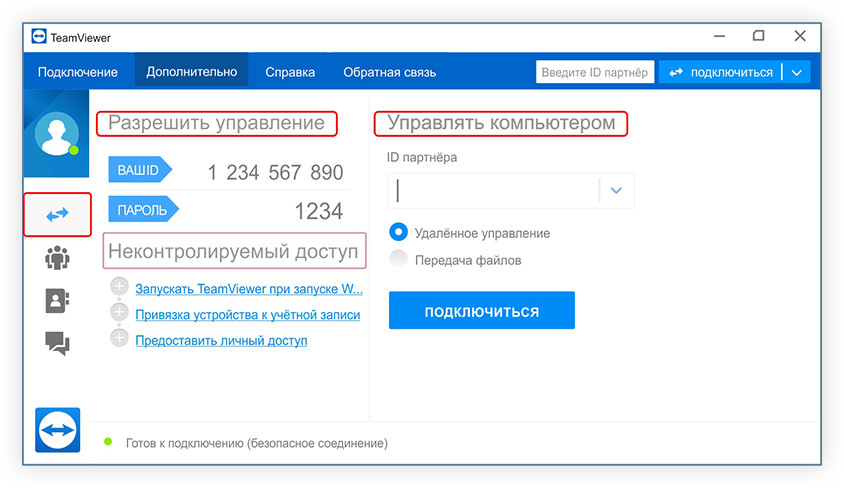Viewport: 844px width, 488px height.
Task: Click plus icon next to Запускать TeamViewer
Action: point(119,286)
